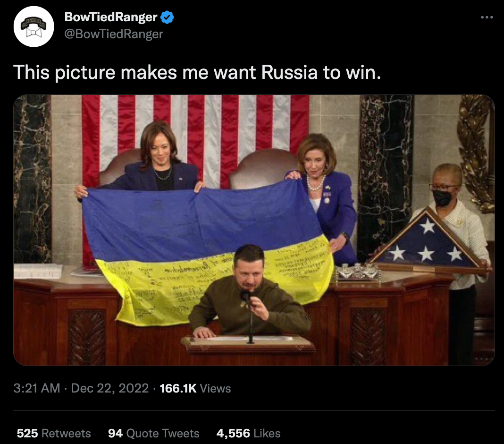
Task: Click the BowTiedRanger display name
Action: (111, 17)
